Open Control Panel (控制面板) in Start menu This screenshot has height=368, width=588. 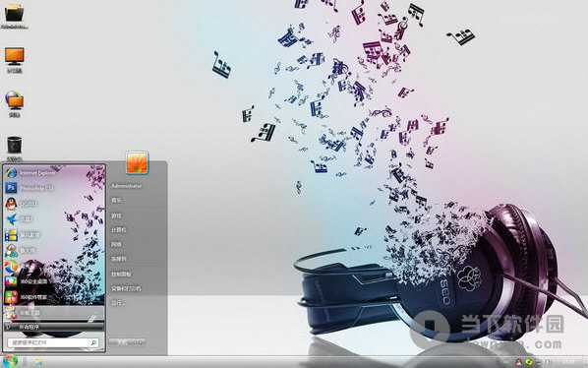[121, 275]
